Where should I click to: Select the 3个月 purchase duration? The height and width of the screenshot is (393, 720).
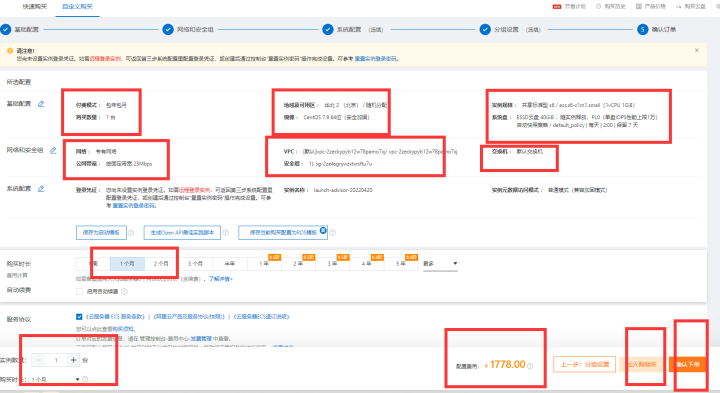pyautogui.click(x=195, y=264)
